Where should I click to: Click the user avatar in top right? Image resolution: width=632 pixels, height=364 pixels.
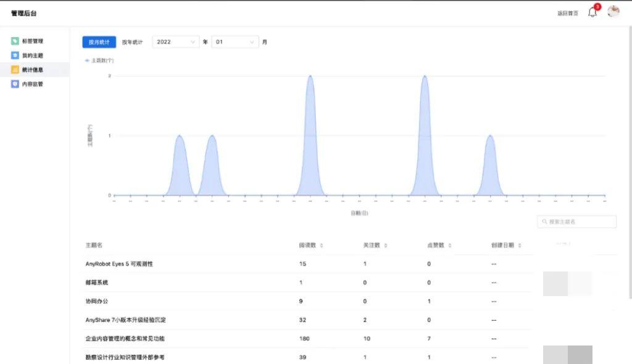[x=612, y=11]
